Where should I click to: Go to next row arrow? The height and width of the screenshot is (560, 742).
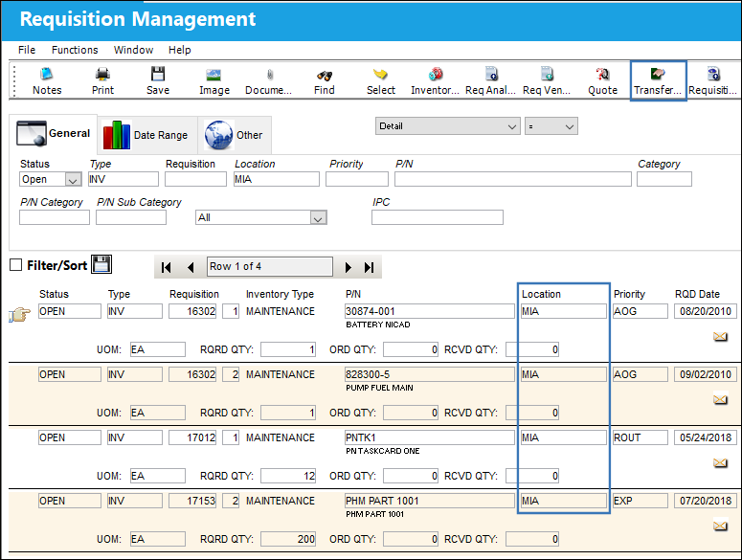(x=349, y=267)
